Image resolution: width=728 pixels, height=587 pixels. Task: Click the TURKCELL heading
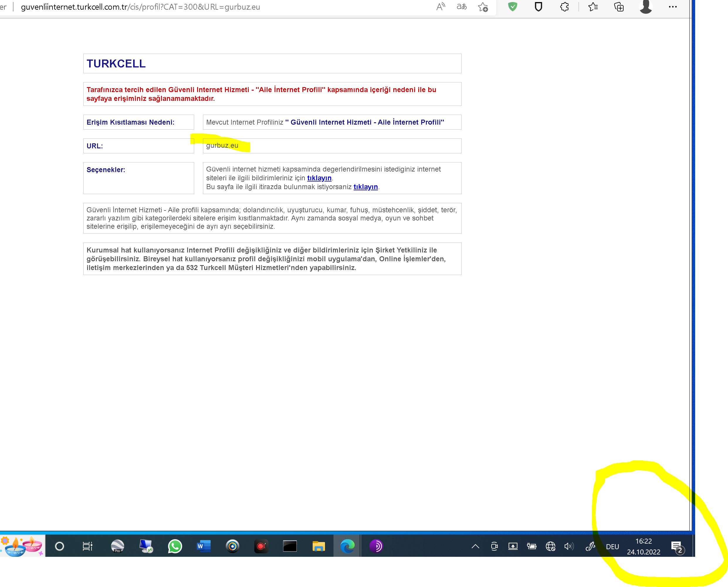(116, 64)
